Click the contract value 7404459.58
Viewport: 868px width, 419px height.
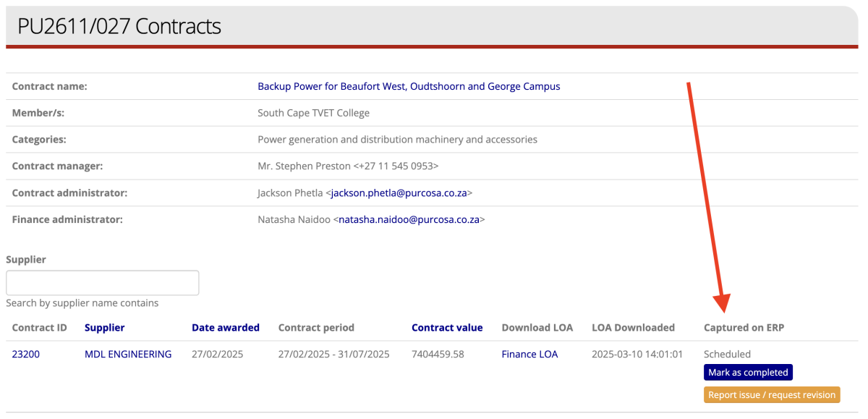point(438,355)
